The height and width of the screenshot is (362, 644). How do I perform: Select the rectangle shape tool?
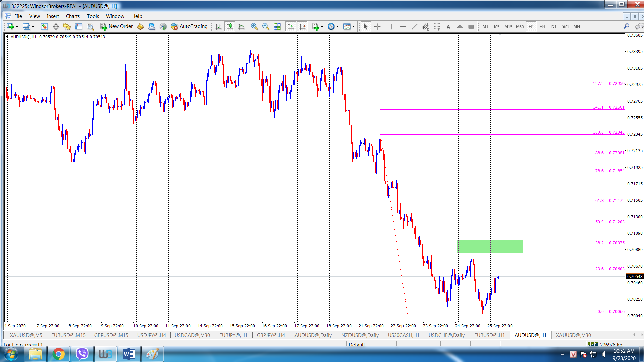(471, 26)
